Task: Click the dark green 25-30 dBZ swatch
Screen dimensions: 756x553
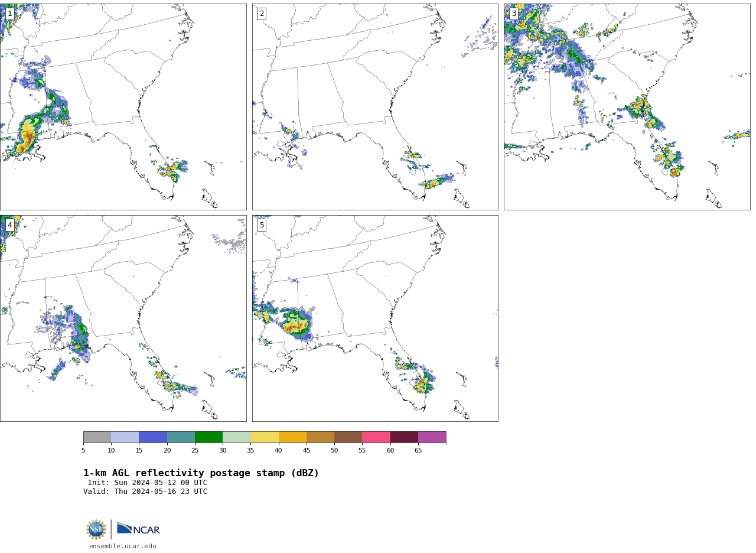Action: coord(208,437)
